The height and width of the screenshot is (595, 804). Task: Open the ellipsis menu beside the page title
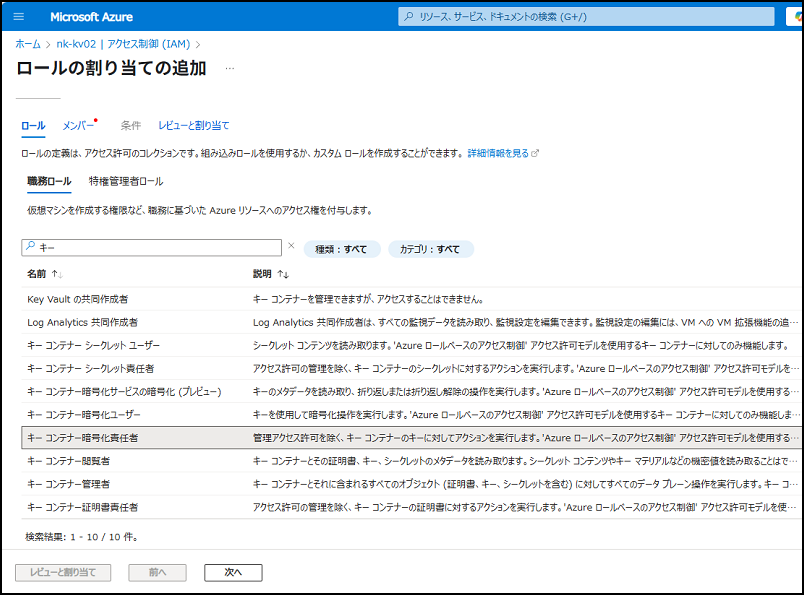tap(230, 68)
